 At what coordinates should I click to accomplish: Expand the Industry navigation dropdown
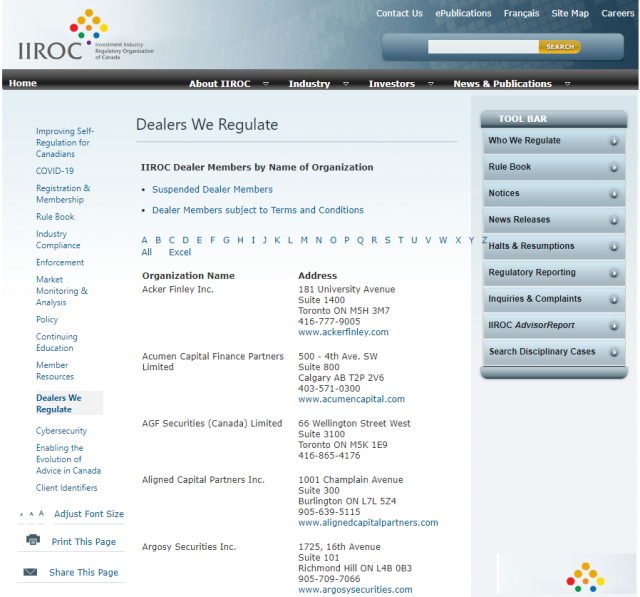click(x=314, y=84)
